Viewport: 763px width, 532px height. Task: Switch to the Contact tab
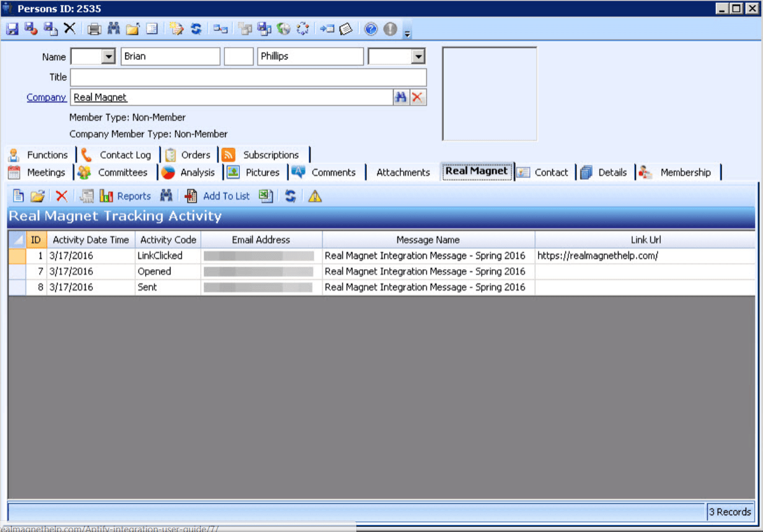coord(544,172)
